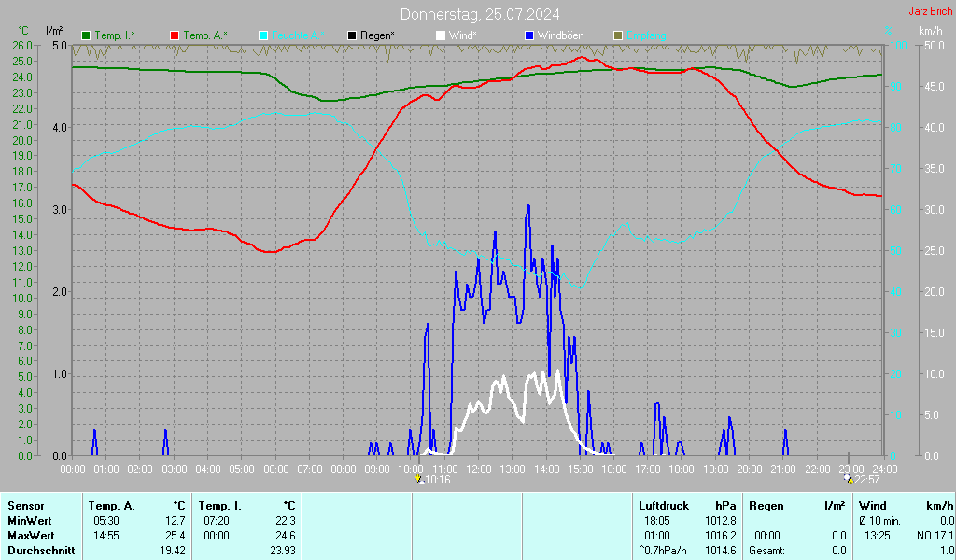956x560 pixels.
Task: Click the 50.0 value on wind axis
Action: 935,46
